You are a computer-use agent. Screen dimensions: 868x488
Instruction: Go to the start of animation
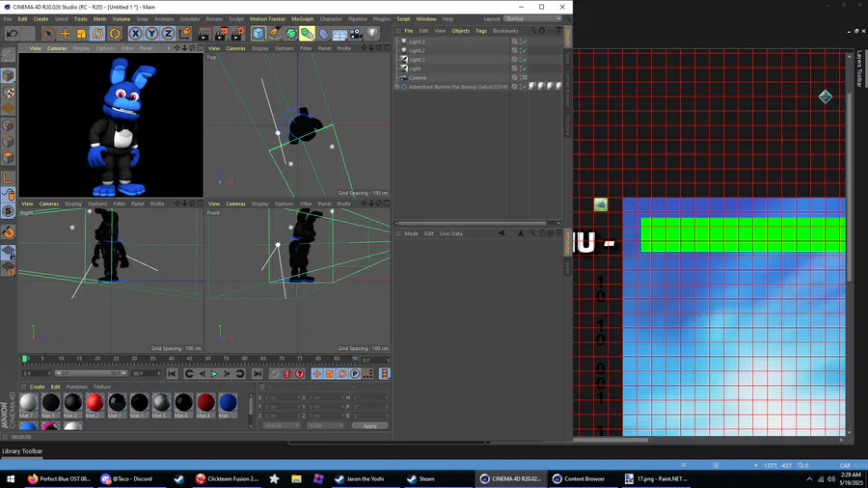click(173, 374)
